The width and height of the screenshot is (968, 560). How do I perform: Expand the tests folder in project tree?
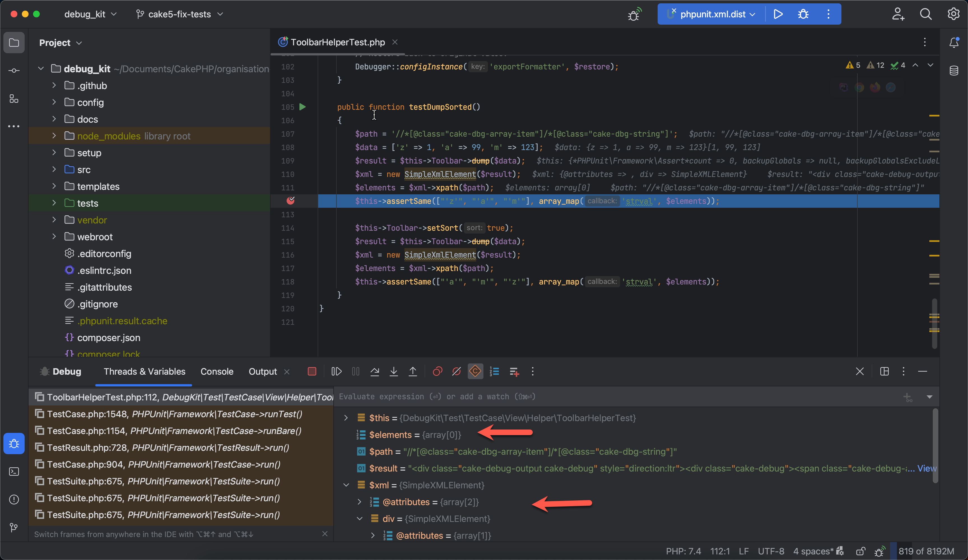[x=54, y=203]
